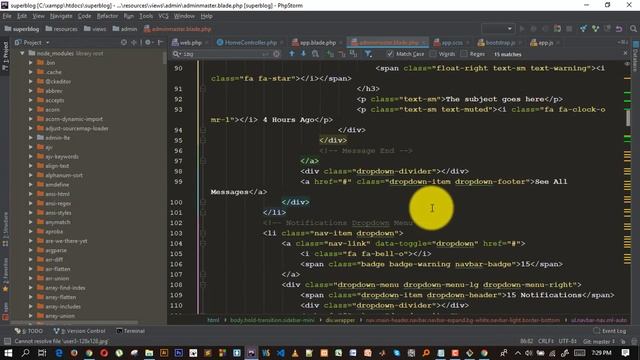Jump to previous search occurrence with up arrow
The height and width of the screenshot is (360, 640).
tap(292, 54)
